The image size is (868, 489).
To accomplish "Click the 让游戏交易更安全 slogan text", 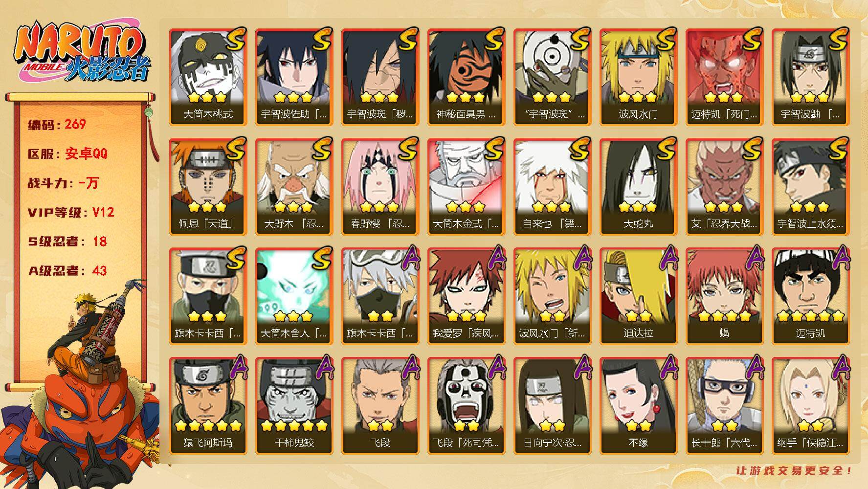I will pyautogui.click(x=794, y=470).
